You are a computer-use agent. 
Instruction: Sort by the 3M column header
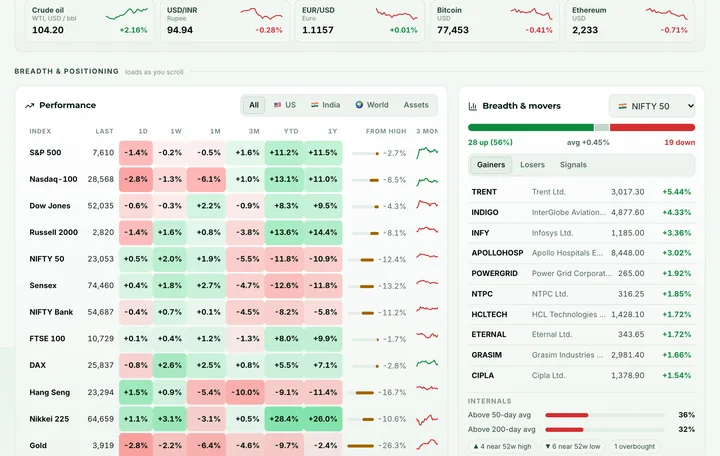pyautogui.click(x=254, y=131)
